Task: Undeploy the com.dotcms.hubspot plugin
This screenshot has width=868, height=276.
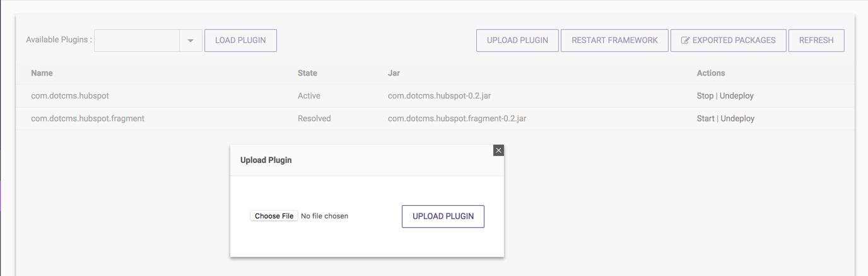Action: (x=736, y=96)
